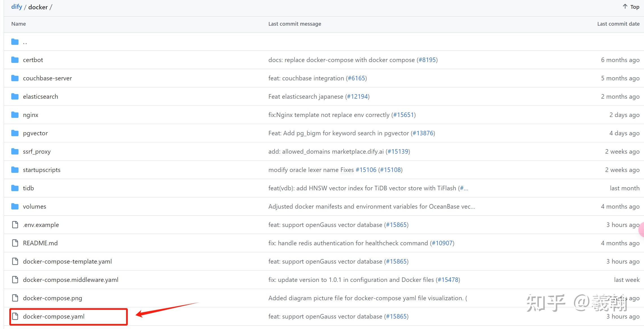This screenshot has width=644, height=329.
Task: Open pull request #8195 link
Action: coord(427,60)
